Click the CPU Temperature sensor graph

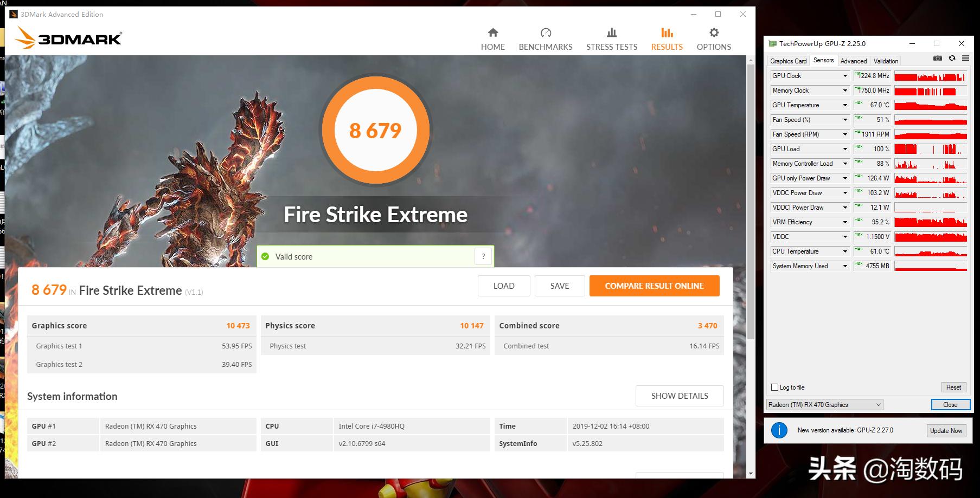[x=931, y=251]
